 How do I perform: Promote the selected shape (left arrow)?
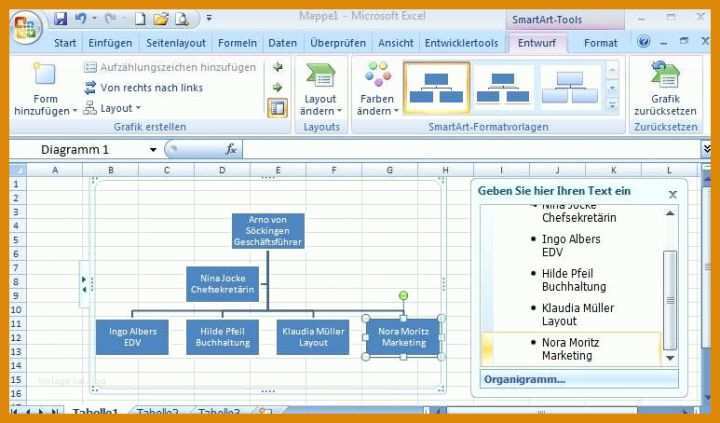pos(277,67)
